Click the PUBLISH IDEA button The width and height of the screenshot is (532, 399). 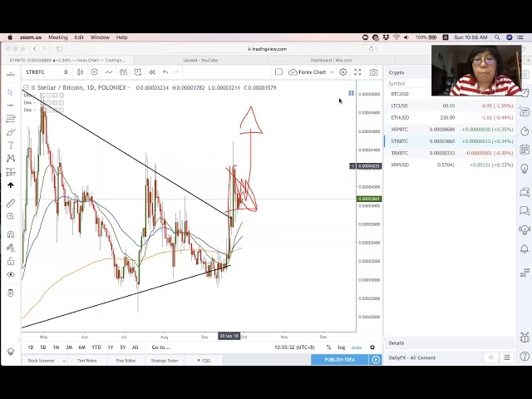(x=338, y=359)
